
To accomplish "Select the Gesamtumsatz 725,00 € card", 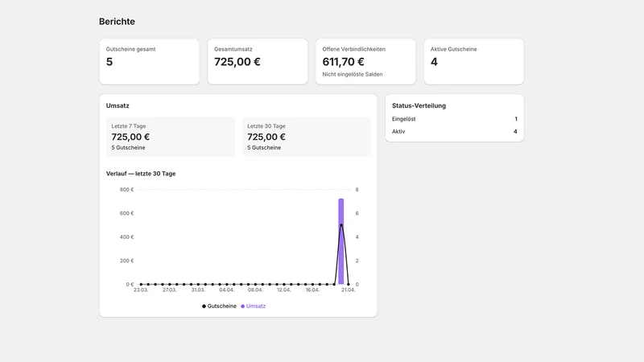I will pyautogui.click(x=258, y=62).
